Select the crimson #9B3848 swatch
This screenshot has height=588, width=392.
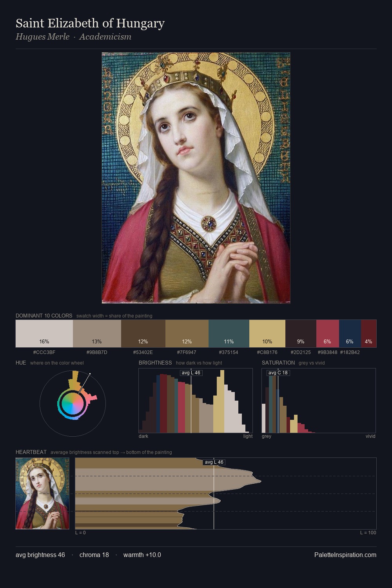click(x=328, y=334)
